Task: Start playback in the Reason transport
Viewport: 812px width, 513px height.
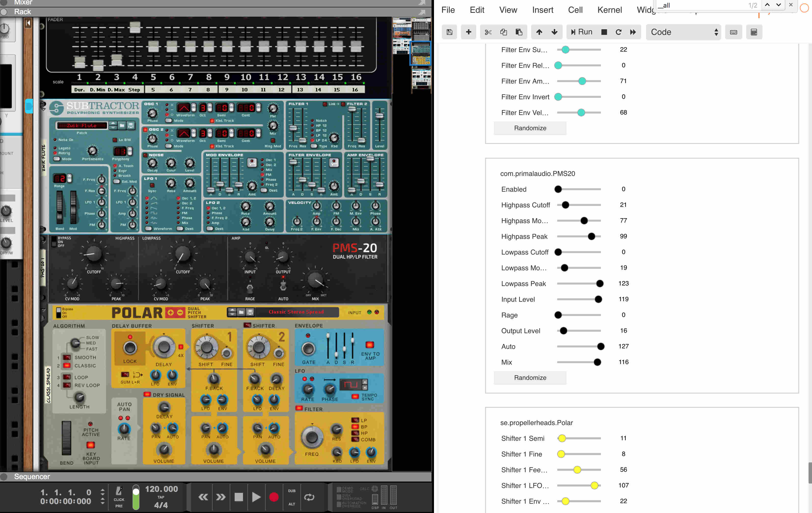Action: point(256,497)
